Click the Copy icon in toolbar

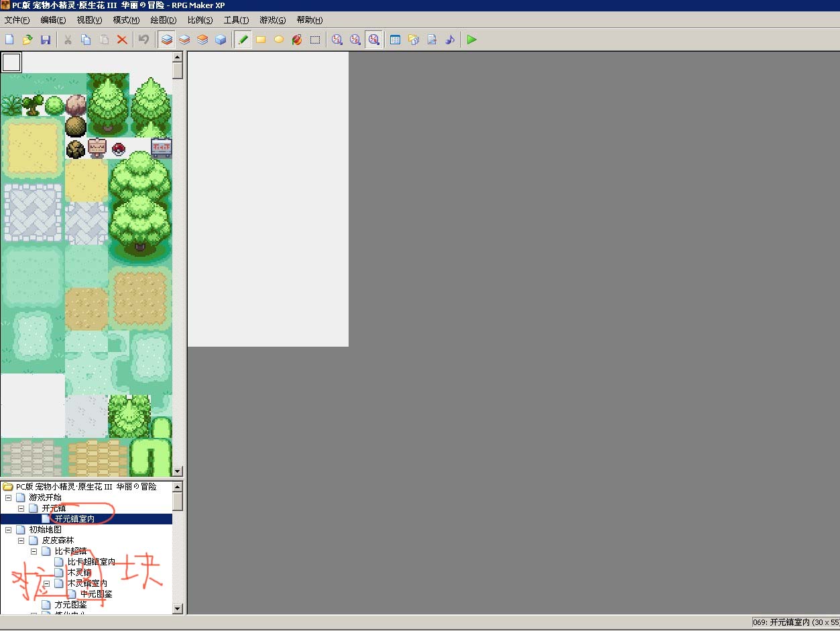point(86,40)
